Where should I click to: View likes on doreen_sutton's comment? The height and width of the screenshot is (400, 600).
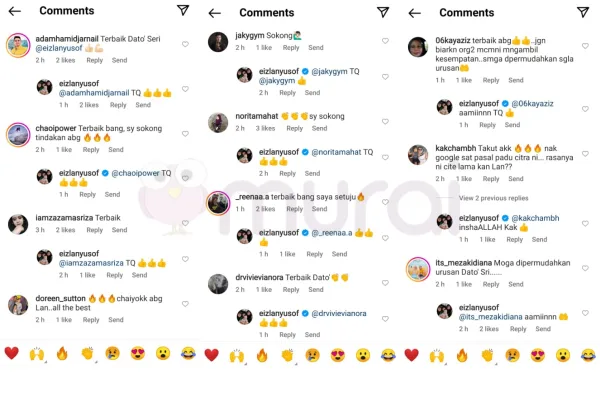pos(64,320)
